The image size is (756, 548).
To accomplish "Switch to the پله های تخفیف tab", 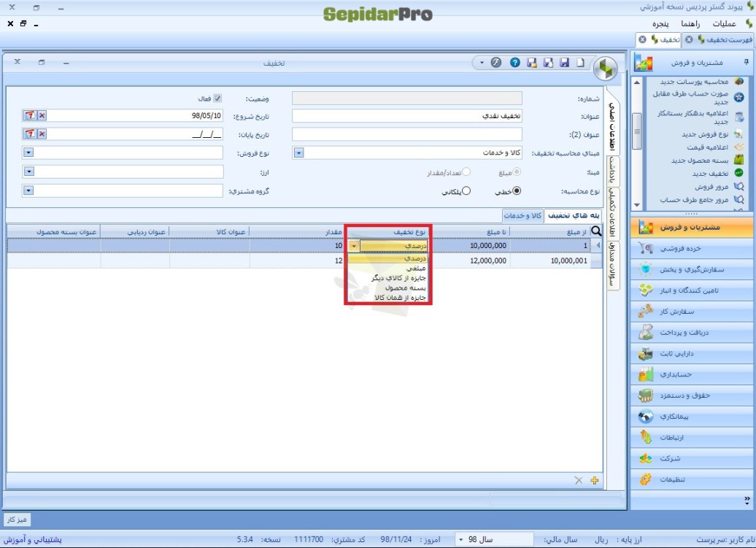I will (574, 215).
